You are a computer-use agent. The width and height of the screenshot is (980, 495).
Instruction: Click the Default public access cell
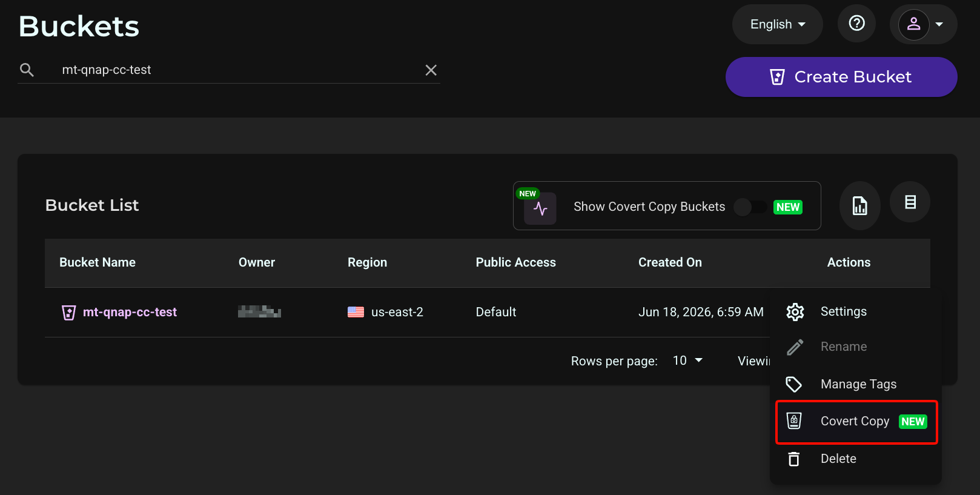click(495, 312)
